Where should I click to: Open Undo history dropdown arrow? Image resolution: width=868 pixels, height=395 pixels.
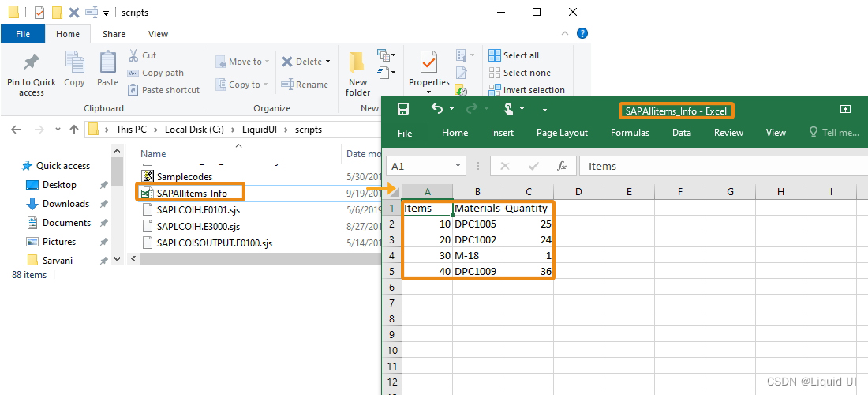(x=451, y=109)
